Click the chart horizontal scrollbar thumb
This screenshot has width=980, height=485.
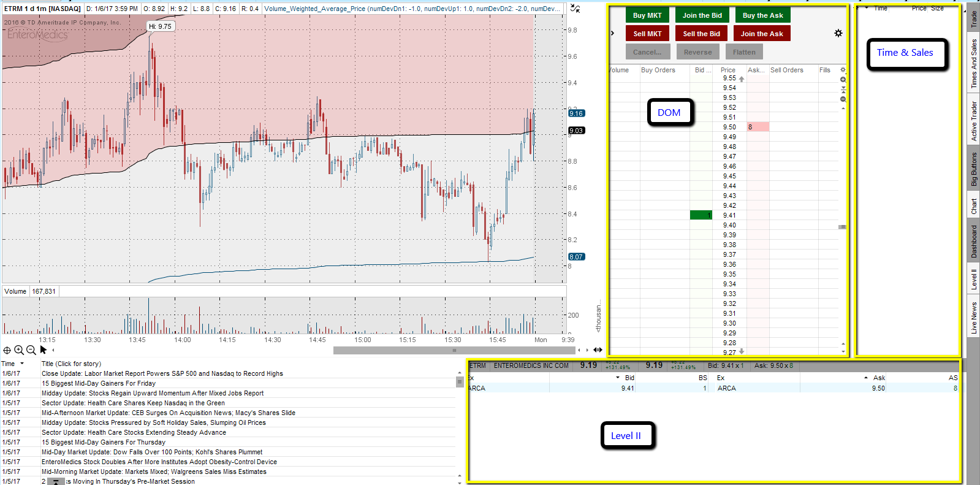454,350
